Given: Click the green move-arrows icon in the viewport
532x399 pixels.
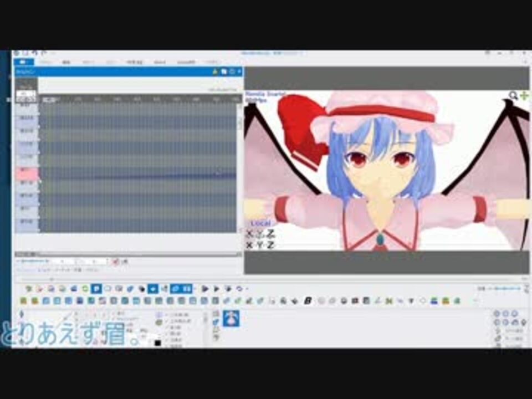Looking at the screenshot, I should click(x=524, y=95).
